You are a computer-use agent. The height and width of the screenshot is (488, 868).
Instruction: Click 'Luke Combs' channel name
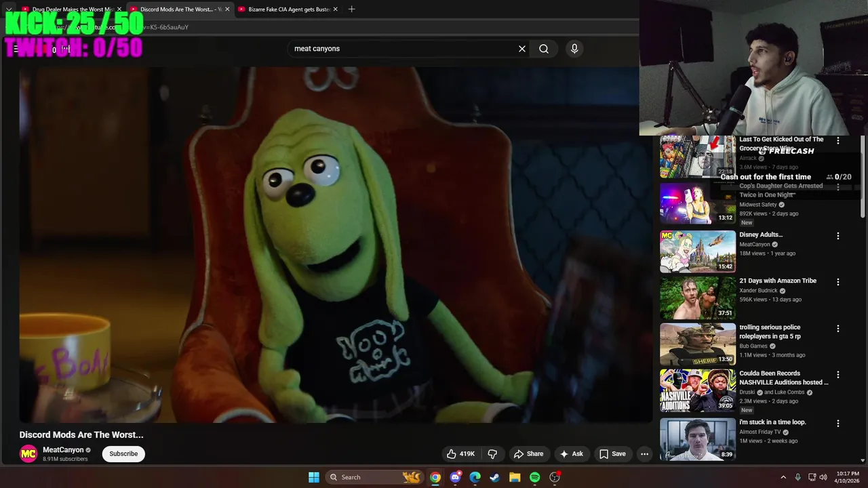(790, 392)
